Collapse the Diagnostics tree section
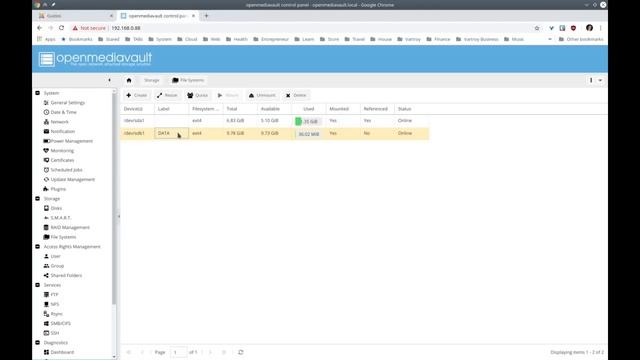The image size is (640, 360). point(38,343)
